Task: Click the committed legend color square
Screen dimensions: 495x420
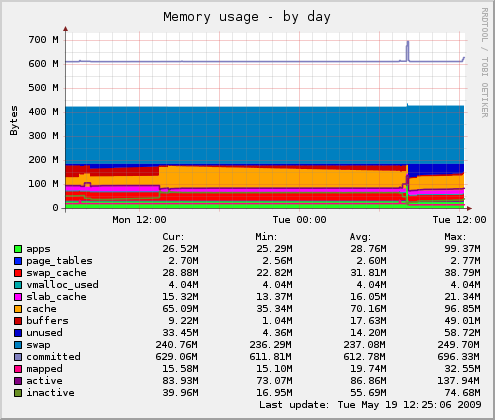Action: click(18, 357)
